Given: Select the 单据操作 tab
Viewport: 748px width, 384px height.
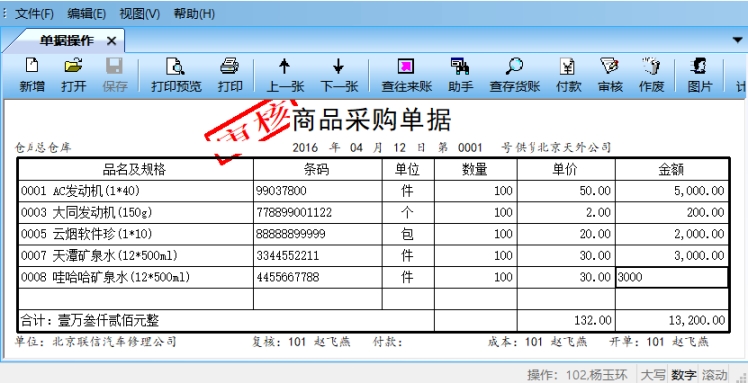Looking at the screenshot, I should [x=67, y=41].
